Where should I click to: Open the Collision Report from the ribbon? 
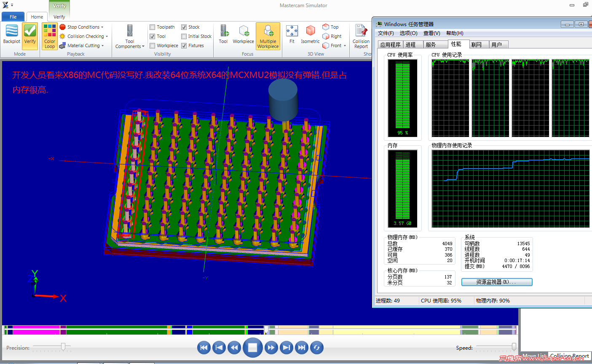[361, 36]
